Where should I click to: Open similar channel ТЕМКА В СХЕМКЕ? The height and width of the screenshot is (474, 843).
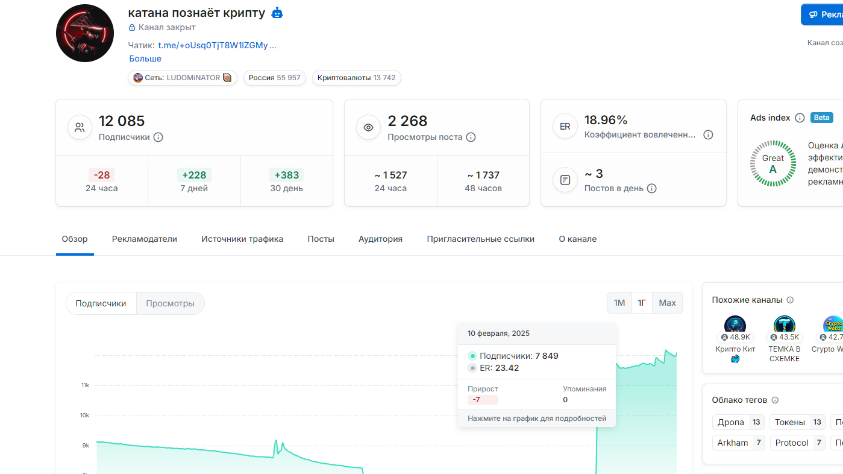coord(784,339)
